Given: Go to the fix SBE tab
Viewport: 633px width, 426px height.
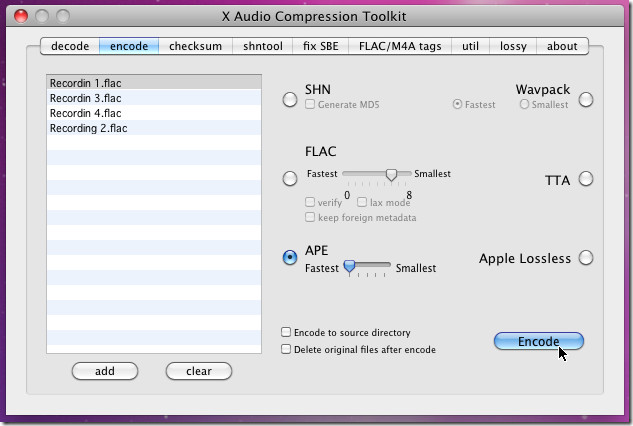Looking at the screenshot, I should click(321, 46).
